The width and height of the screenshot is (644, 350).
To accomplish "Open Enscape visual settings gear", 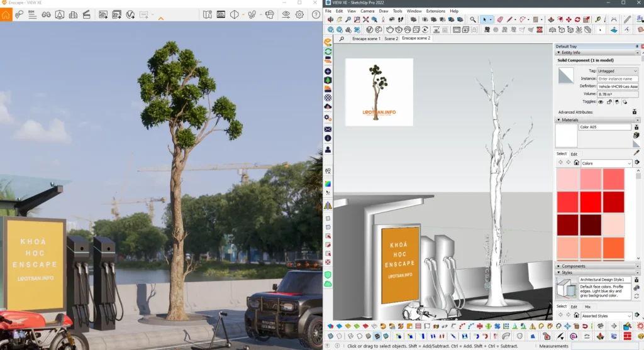I will pyautogui.click(x=299, y=15).
